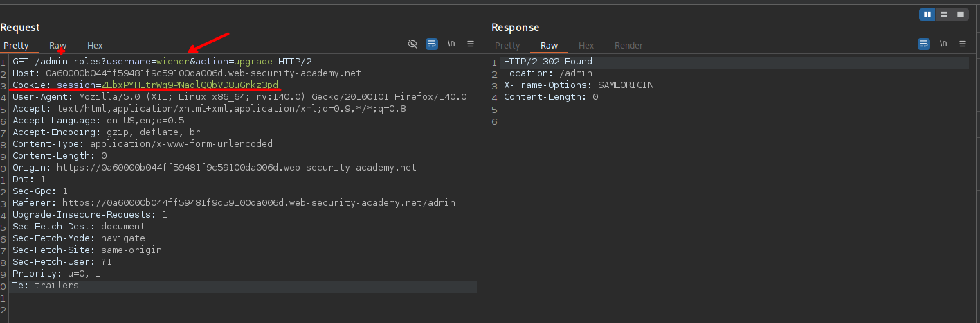Click the session cookie value text

click(x=190, y=85)
